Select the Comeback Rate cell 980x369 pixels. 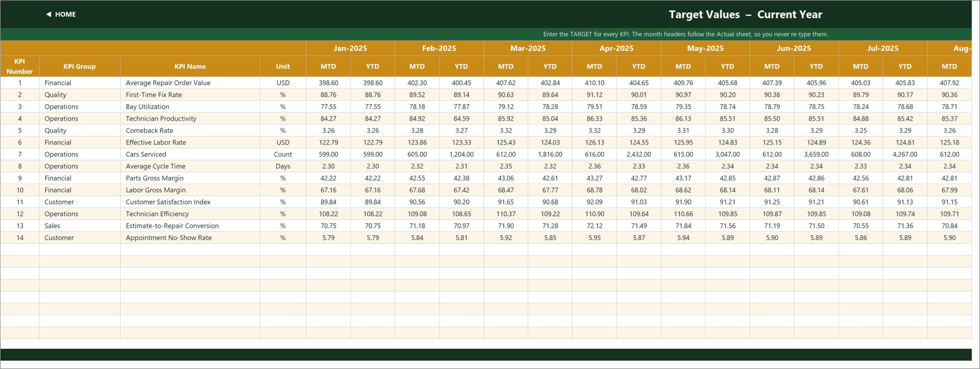[x=190, y=130]
